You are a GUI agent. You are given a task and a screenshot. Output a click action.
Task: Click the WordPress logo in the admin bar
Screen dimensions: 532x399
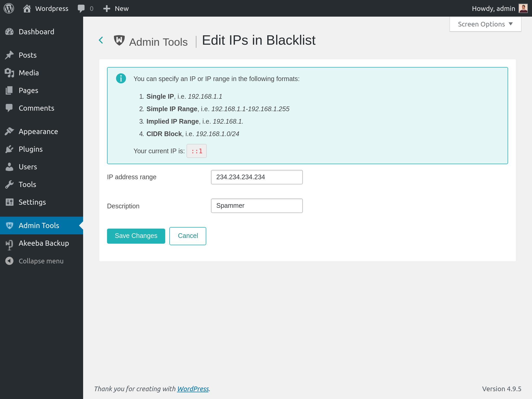[x=9, y=8]
